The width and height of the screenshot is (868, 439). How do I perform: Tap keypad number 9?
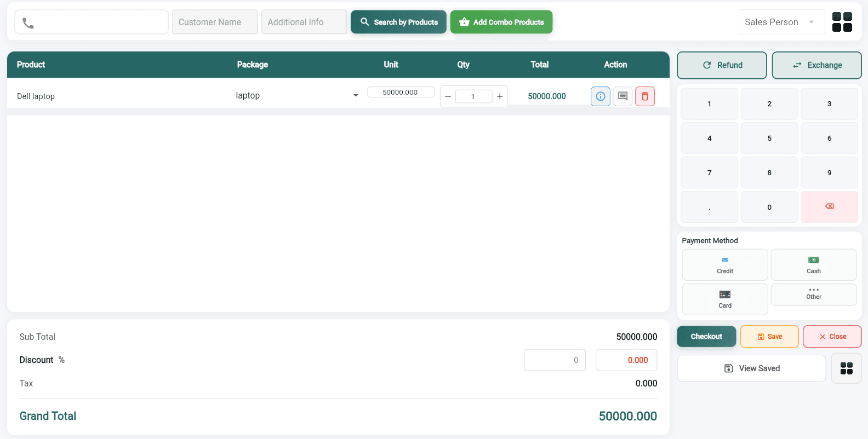point(829,172)
